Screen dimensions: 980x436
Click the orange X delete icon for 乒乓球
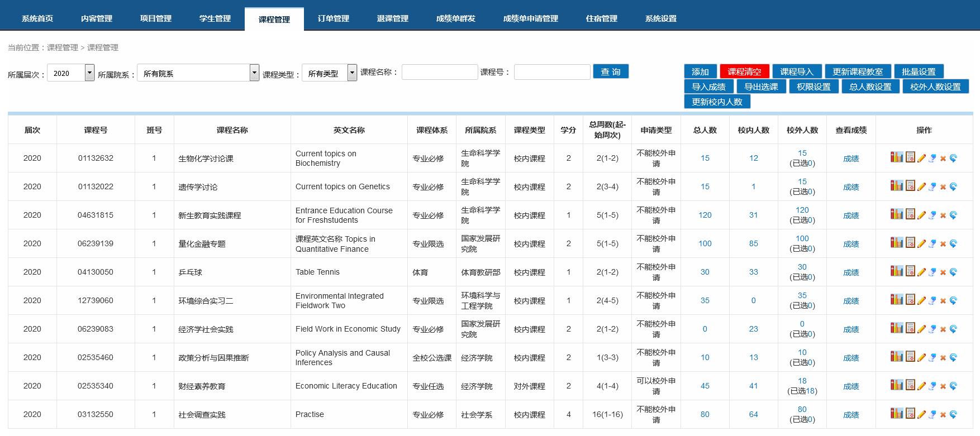[943, 272]
